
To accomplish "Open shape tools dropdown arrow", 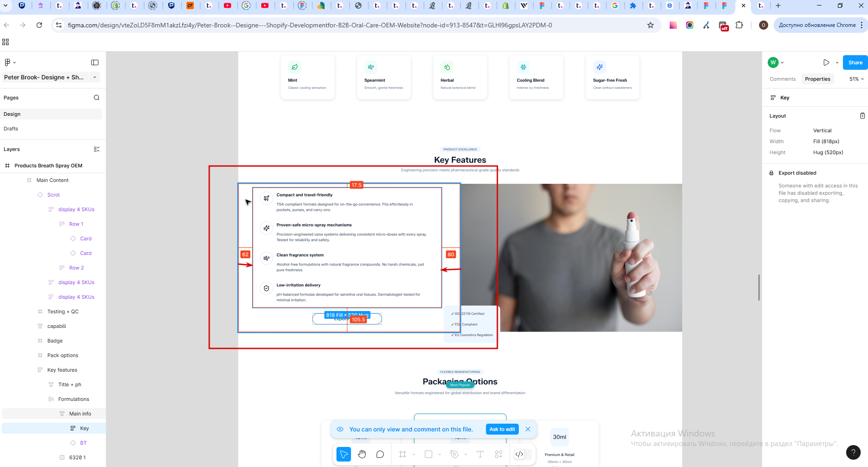I will pos(439,454).
